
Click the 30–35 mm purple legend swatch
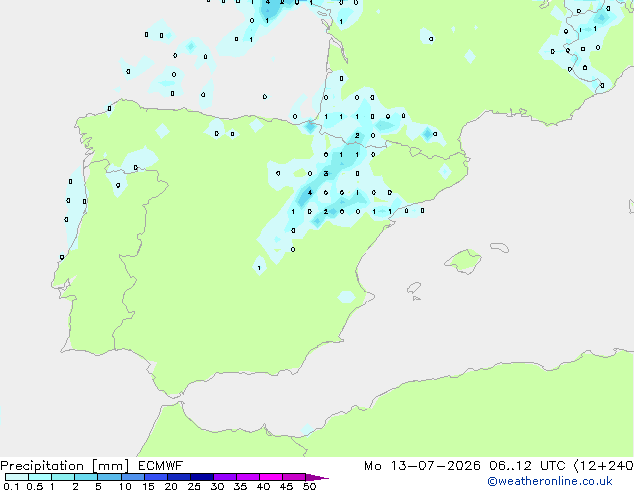[x=225, y=477]
